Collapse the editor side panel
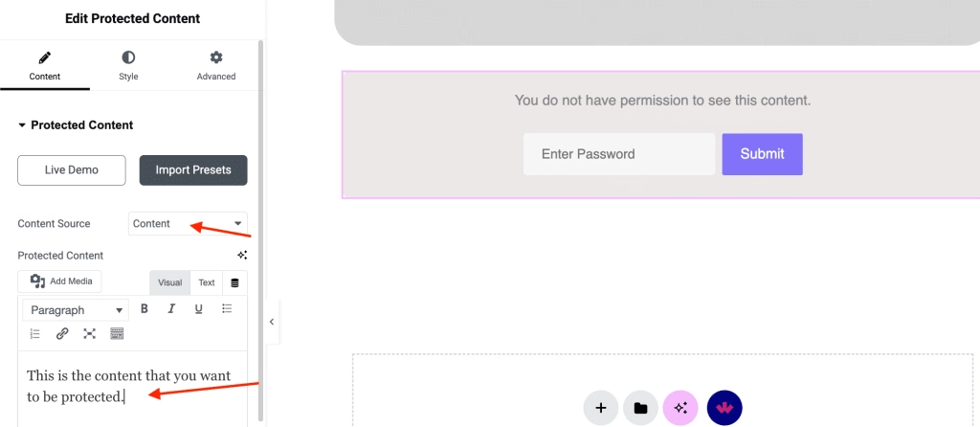Viewport: 980px width, 427px height. [x=272, y=322]
